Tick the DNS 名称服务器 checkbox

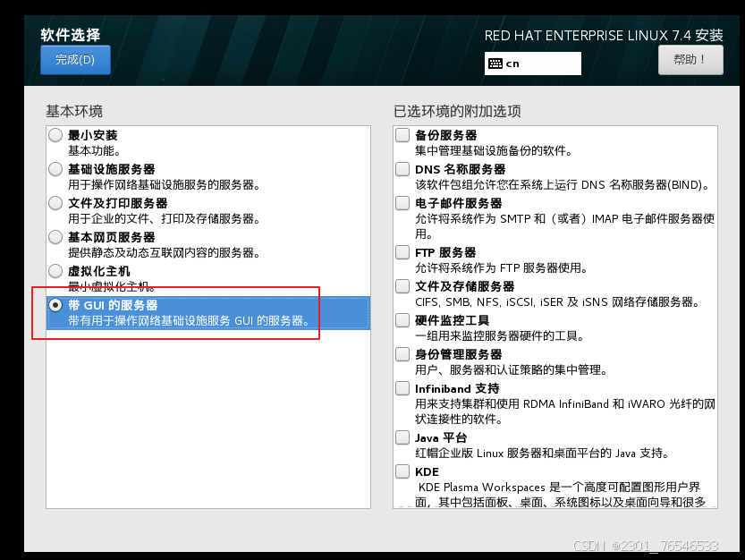[402, 169]
